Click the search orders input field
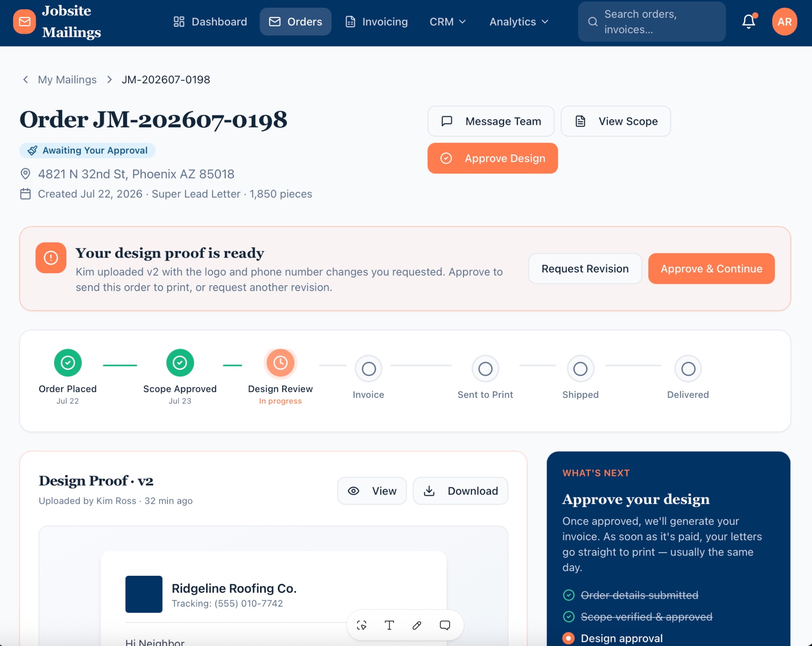Image resolution: width=812 pixels, height=646 pixels. pos(652,22)
